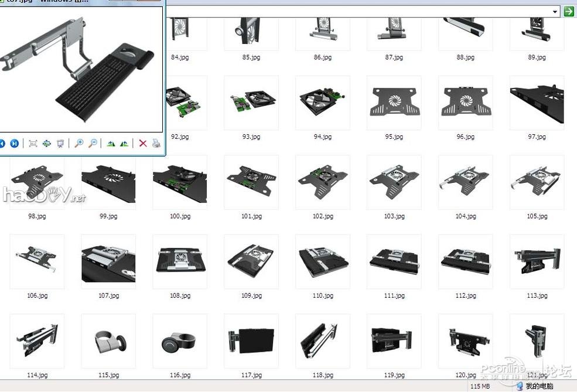The height and width of the screenshot is (392, 577).
Task: Zoom in on the previewed image
Action: point(79,144)
